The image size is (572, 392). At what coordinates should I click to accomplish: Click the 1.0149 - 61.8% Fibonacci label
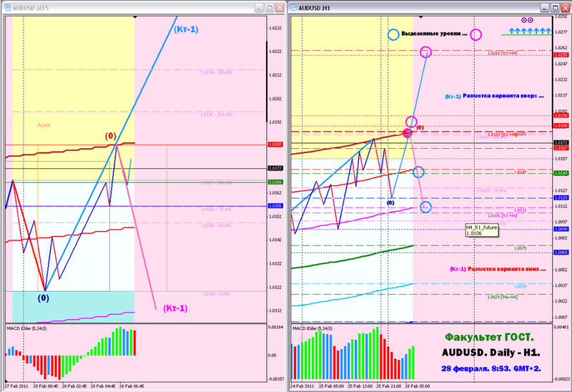217,225
